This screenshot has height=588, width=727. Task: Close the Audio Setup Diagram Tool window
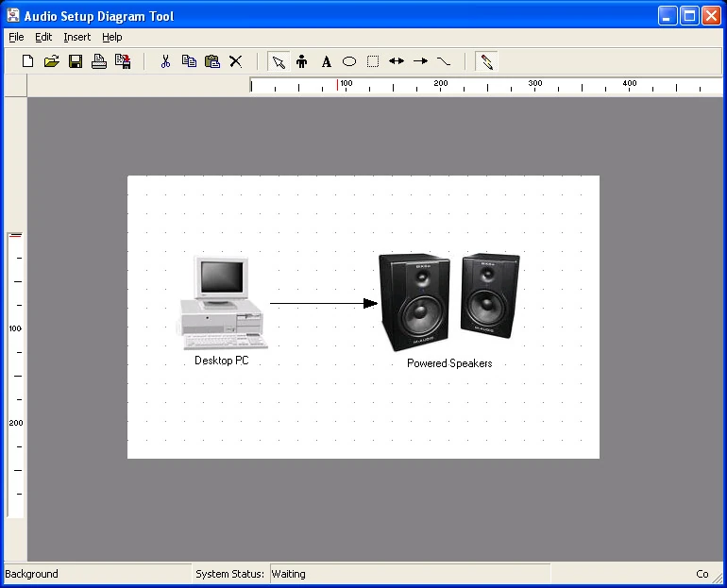pyautogui.click(x=711, y=16)
